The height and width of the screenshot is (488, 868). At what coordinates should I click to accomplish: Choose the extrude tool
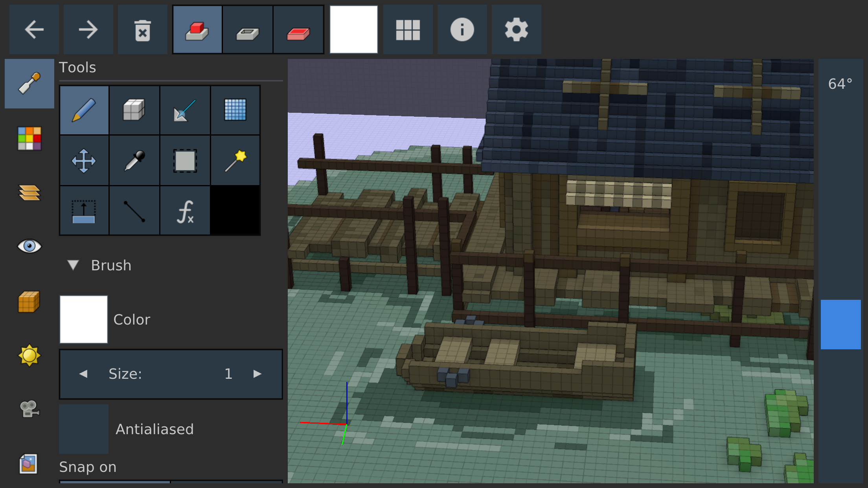[x=84, y=211]
